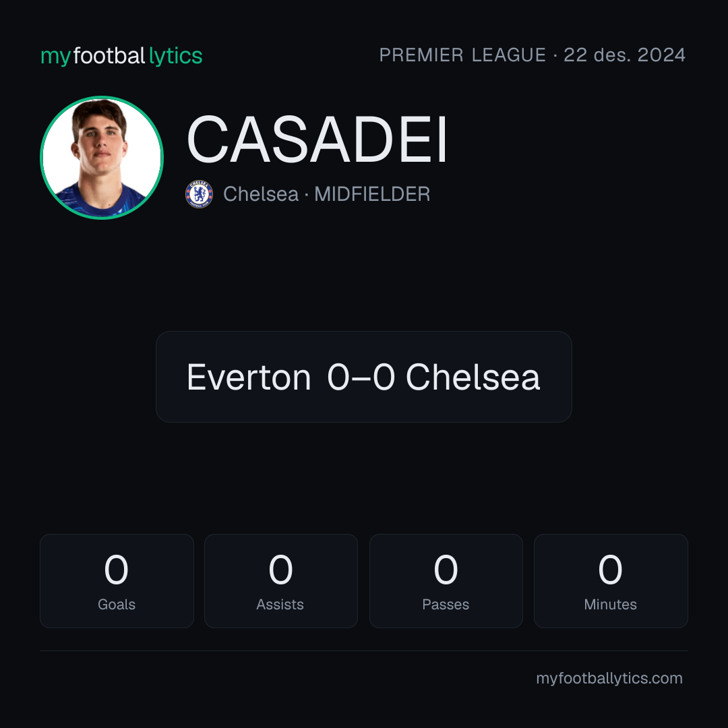Click the zero value above Minutes
Screen dimensions: 728x728
pos(611,570)
